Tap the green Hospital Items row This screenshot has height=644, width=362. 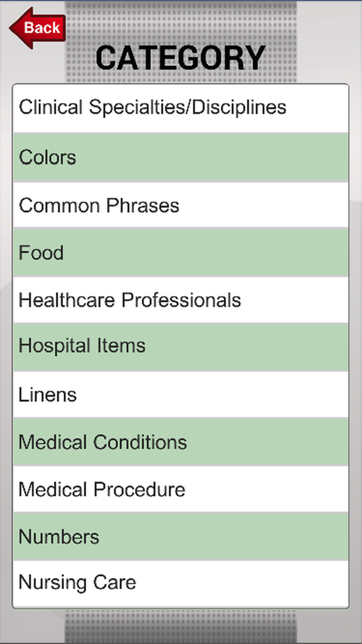click(207, 346)
